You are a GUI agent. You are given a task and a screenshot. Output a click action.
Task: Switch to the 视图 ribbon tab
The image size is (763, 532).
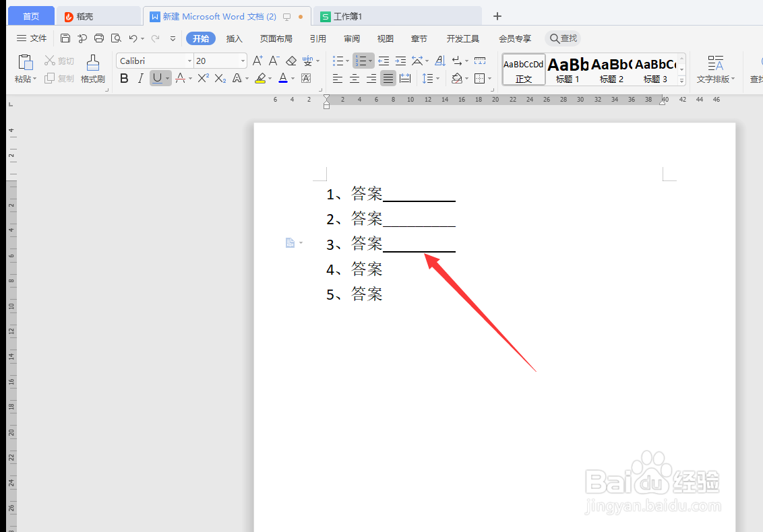click(x=385, y=38)
